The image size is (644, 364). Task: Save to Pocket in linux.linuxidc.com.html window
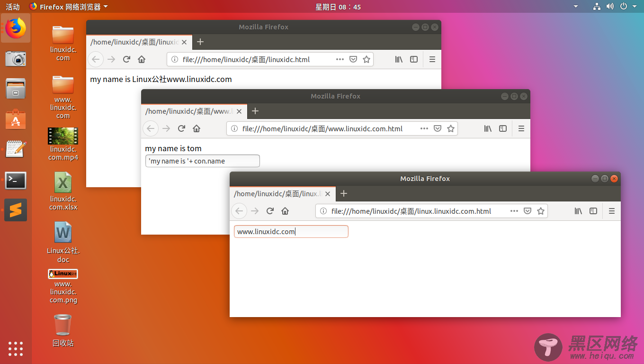tap(528, 211)
